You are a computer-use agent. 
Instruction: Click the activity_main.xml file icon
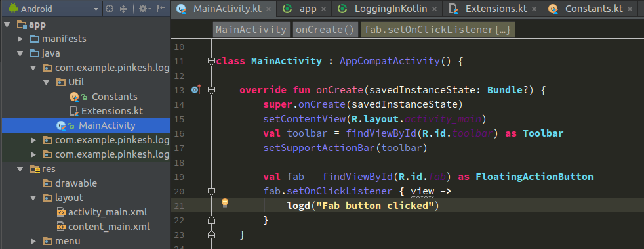point(61,212)
